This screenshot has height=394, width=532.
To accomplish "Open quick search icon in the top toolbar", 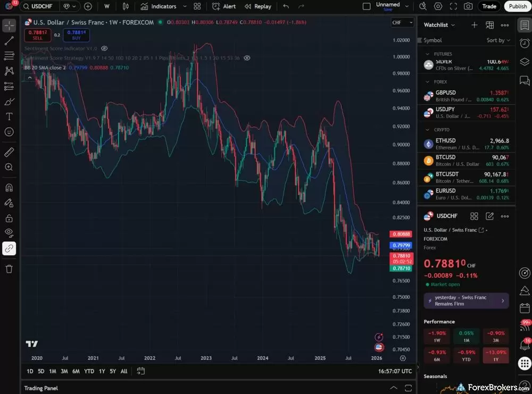I will (423, 6).
